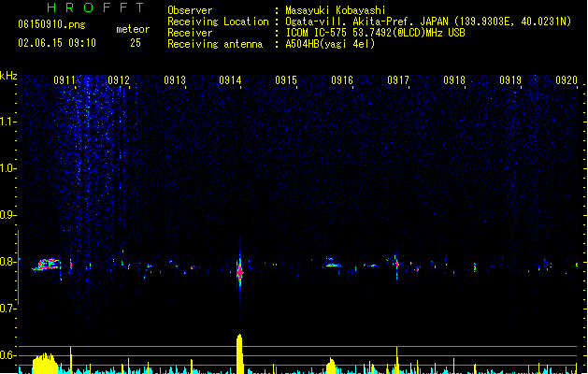
Task: Click the 0920 time marker
Action: click(566, 80)
